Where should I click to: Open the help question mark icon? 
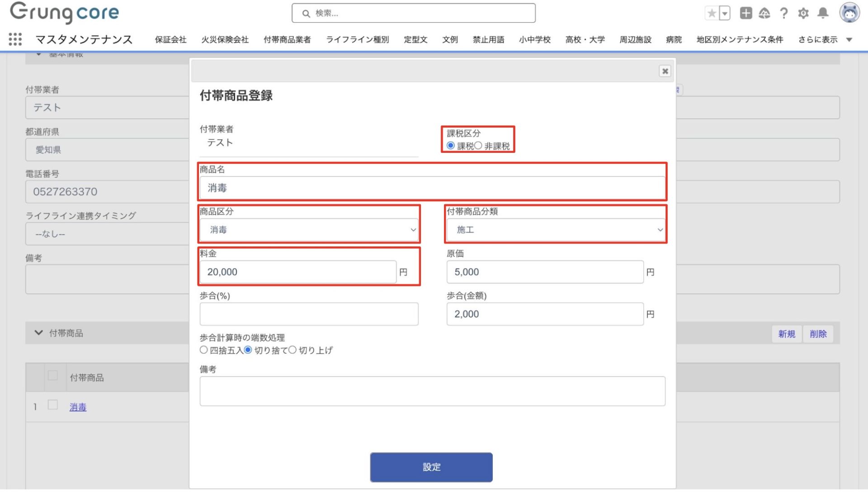[x=783, y=13]
